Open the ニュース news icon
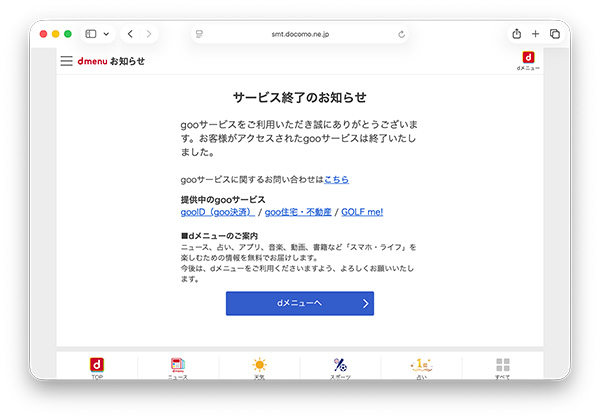 178,367
